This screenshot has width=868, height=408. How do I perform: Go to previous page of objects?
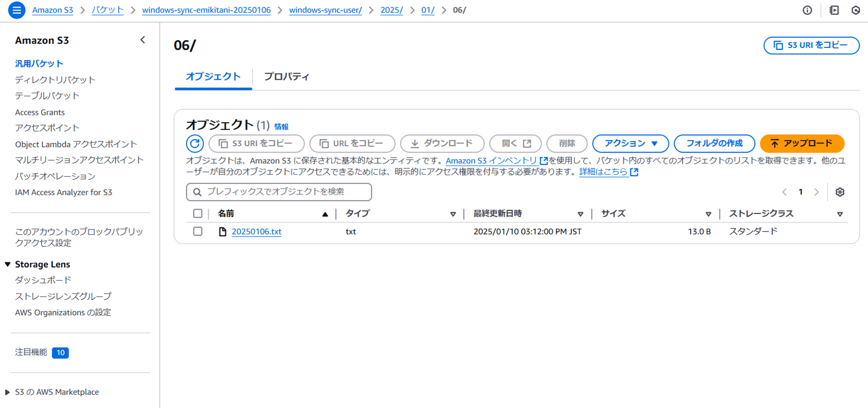(x=784, y=192)
